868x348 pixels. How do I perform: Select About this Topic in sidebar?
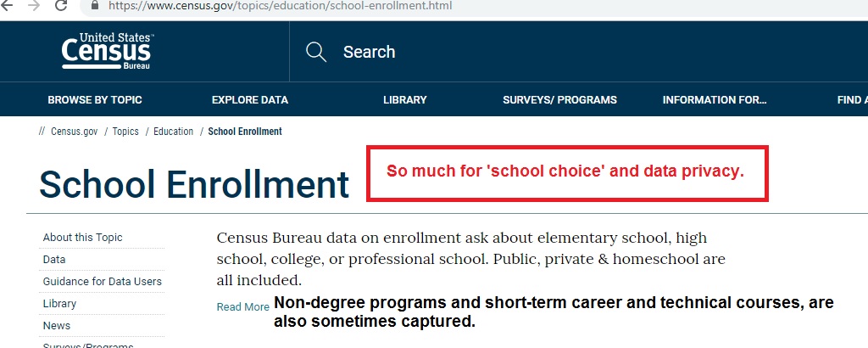(x=82, y=237)
